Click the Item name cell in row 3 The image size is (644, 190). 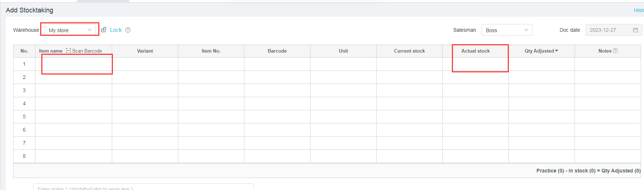tap(73, 91)
